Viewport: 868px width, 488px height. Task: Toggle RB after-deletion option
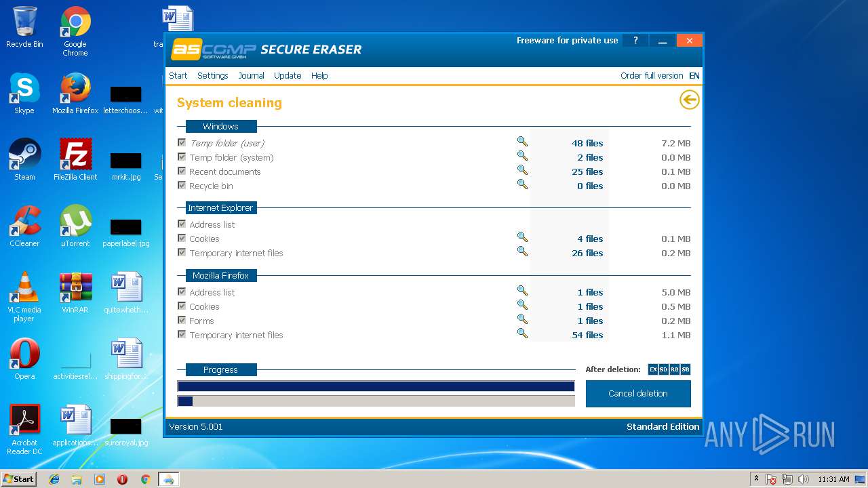[x=675, y=369]
